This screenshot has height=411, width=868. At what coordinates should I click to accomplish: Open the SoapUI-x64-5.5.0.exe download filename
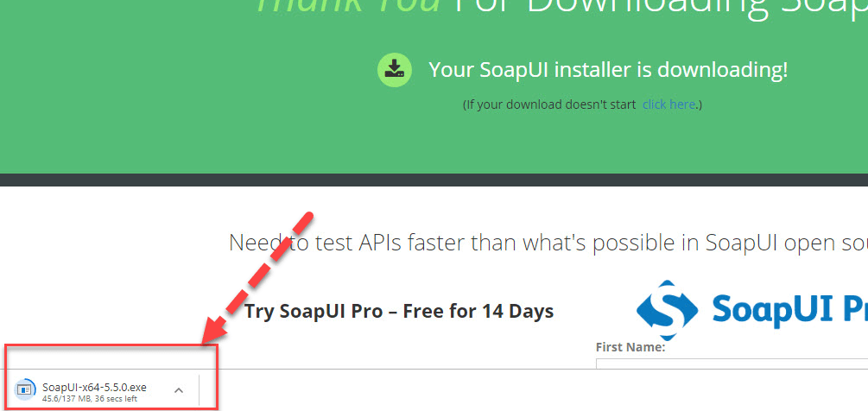[94, 387]
